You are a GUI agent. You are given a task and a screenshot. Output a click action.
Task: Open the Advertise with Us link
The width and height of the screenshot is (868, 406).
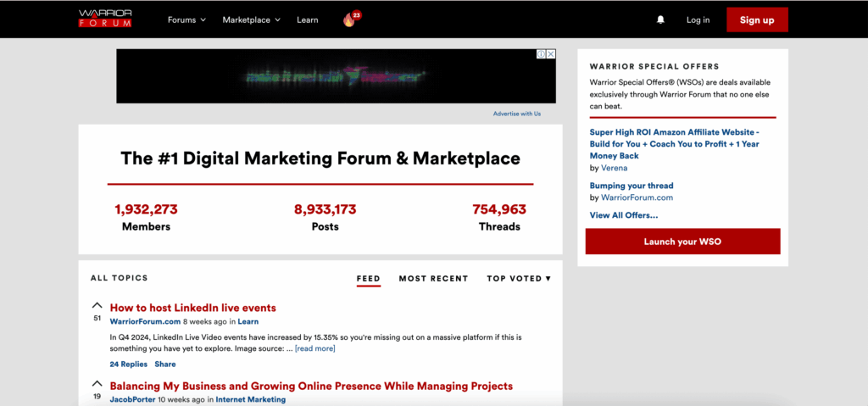click(x=517, y=114)
